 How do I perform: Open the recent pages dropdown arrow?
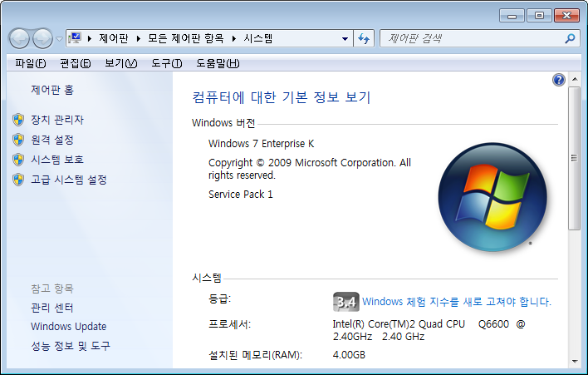coord(59,38)
